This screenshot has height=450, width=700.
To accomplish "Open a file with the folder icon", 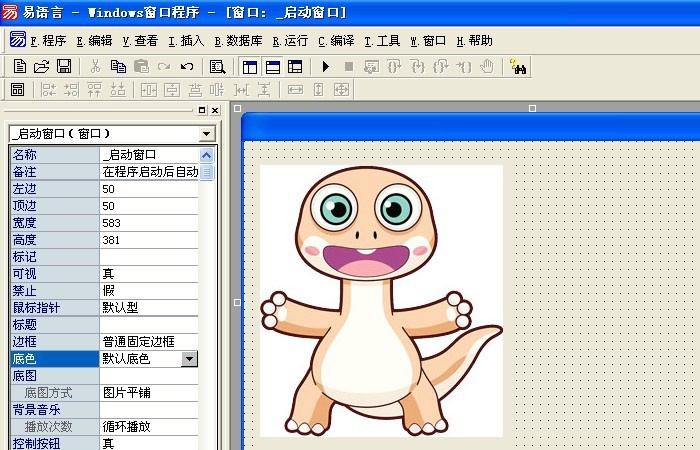I will pos(41,67).
